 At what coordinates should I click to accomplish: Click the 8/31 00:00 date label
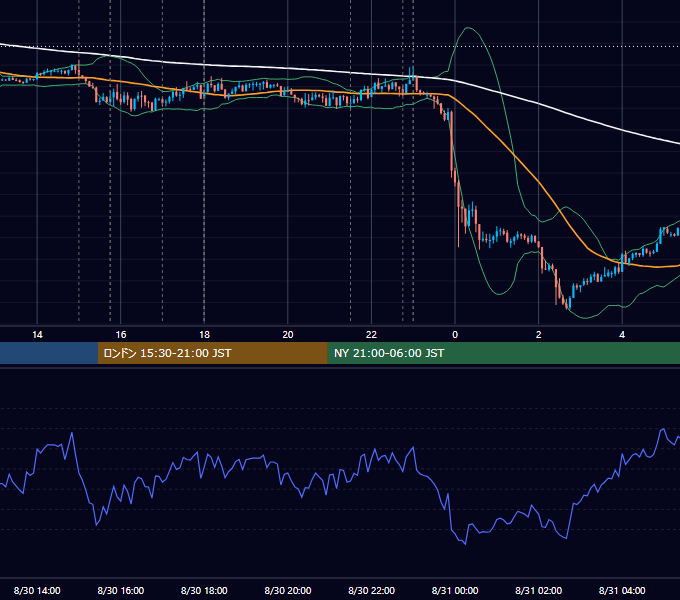[x=455, y=590]
